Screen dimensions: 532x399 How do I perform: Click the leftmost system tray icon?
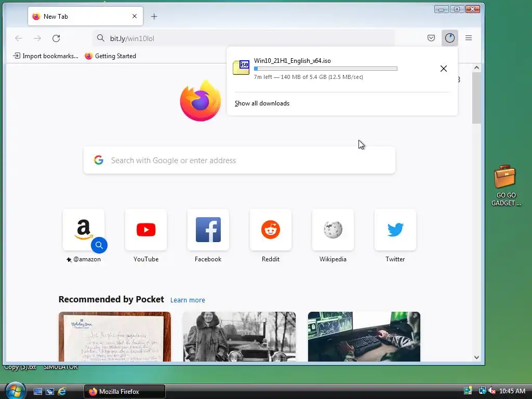coord(468,391)
